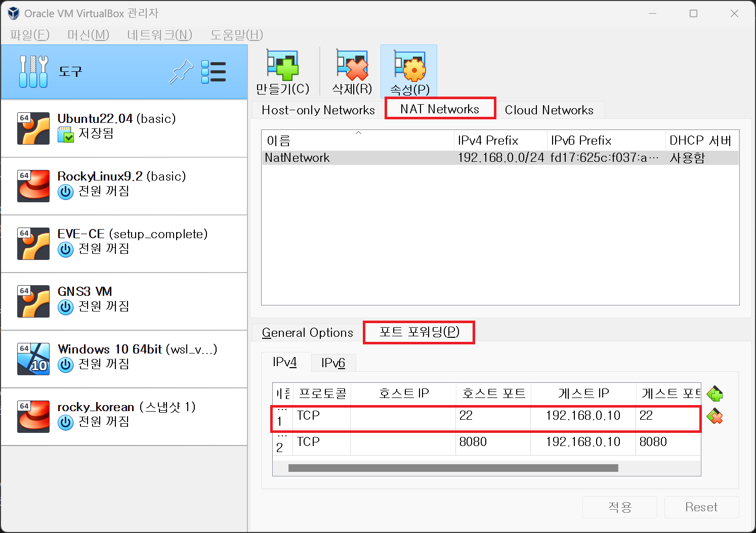
Task: Open the 포트 포워딩(P) tab
Action: pos(419,332)
